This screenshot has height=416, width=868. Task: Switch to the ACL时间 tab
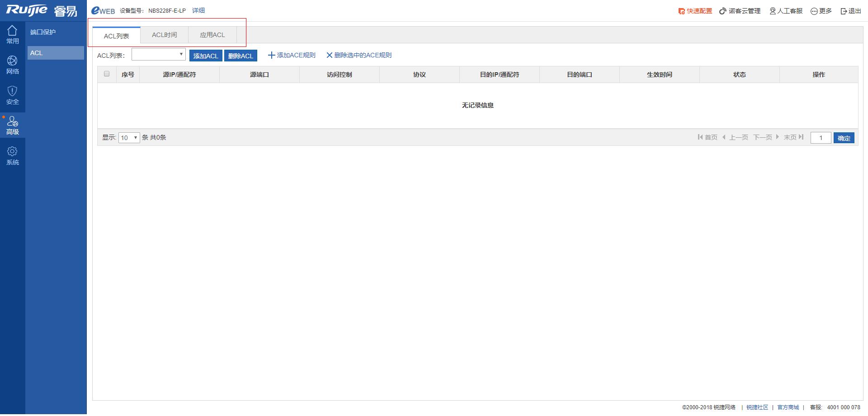(164, 35)
